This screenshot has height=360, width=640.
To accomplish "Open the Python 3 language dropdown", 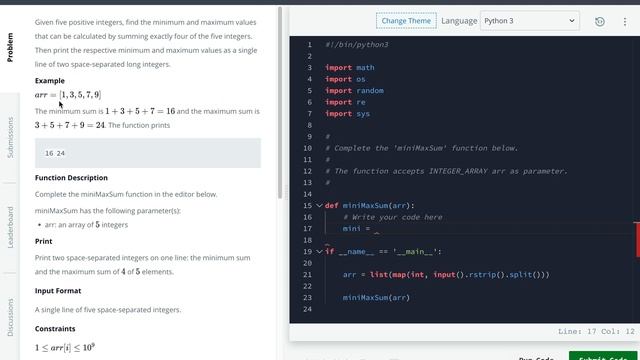I will pyautogui.click(x=530, y=21).
